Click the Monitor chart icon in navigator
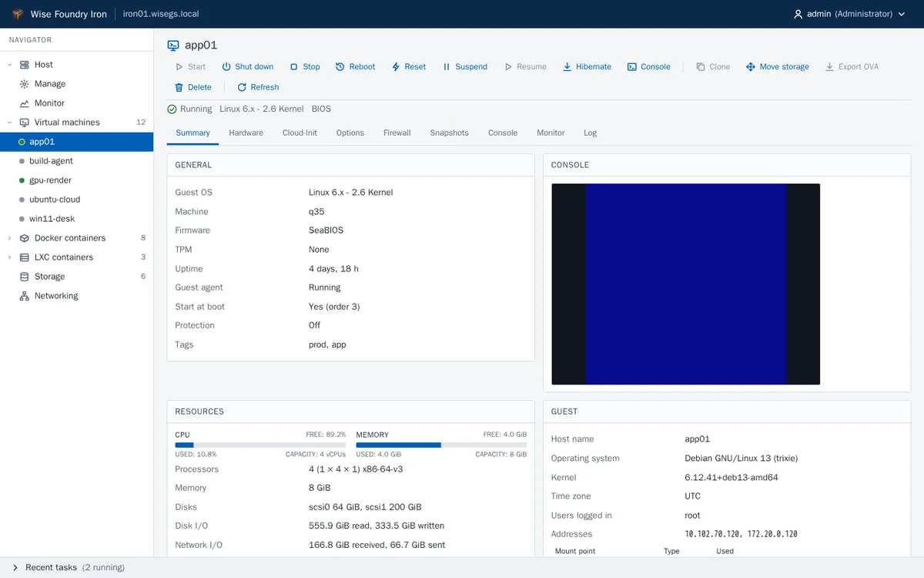Screen dimensions: 924x578 [x=25, y=103]
